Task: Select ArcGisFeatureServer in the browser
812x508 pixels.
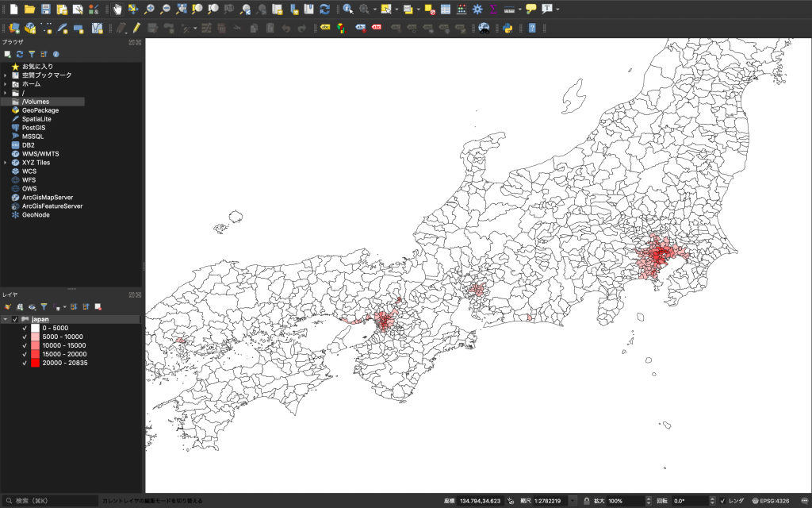Action: coord(52,206)
